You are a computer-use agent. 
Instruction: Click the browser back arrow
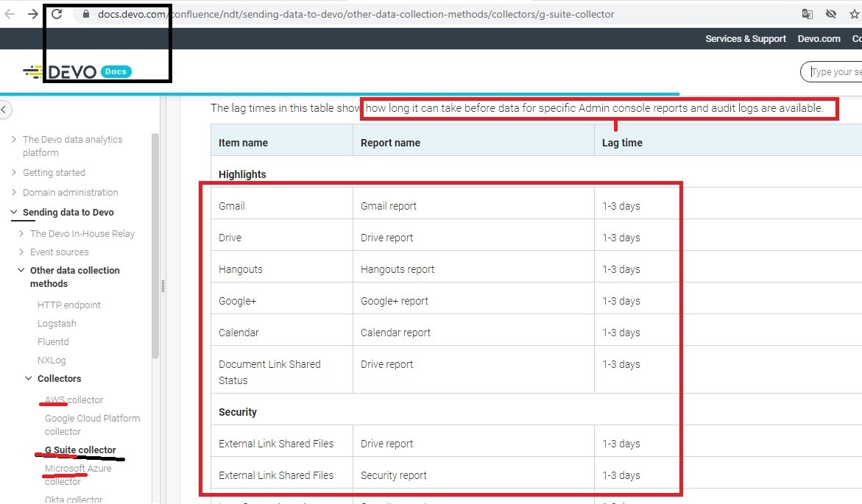coord(10,14)
